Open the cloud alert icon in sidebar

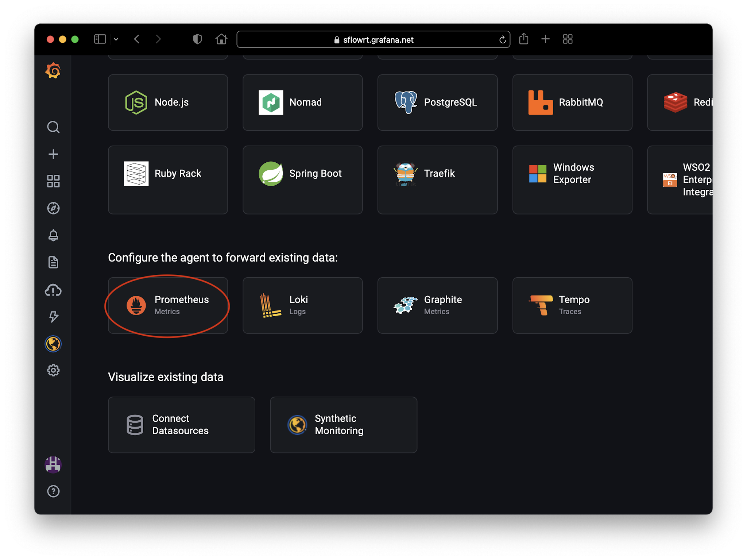point(53,290)
